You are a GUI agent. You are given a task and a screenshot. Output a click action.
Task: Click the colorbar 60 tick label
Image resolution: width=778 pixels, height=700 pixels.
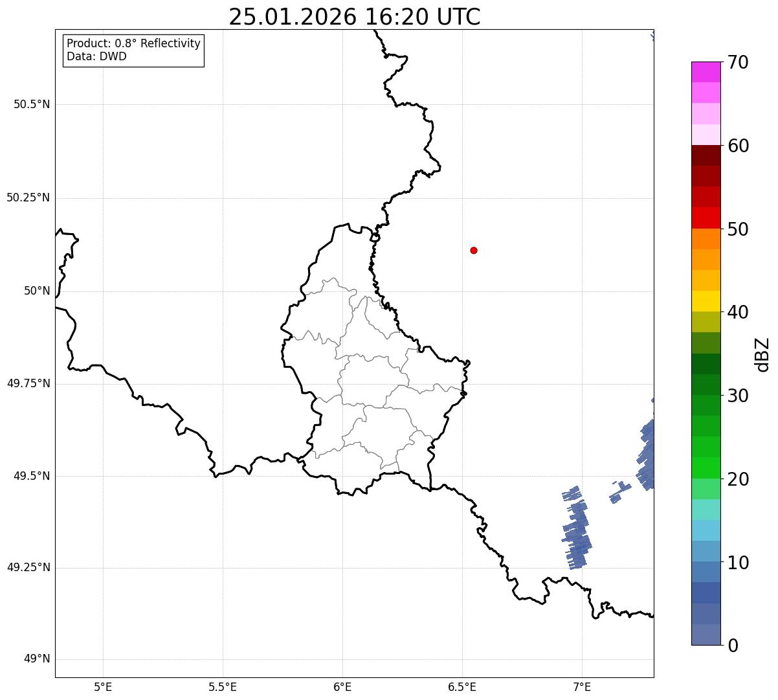click(x=738, y=146)
